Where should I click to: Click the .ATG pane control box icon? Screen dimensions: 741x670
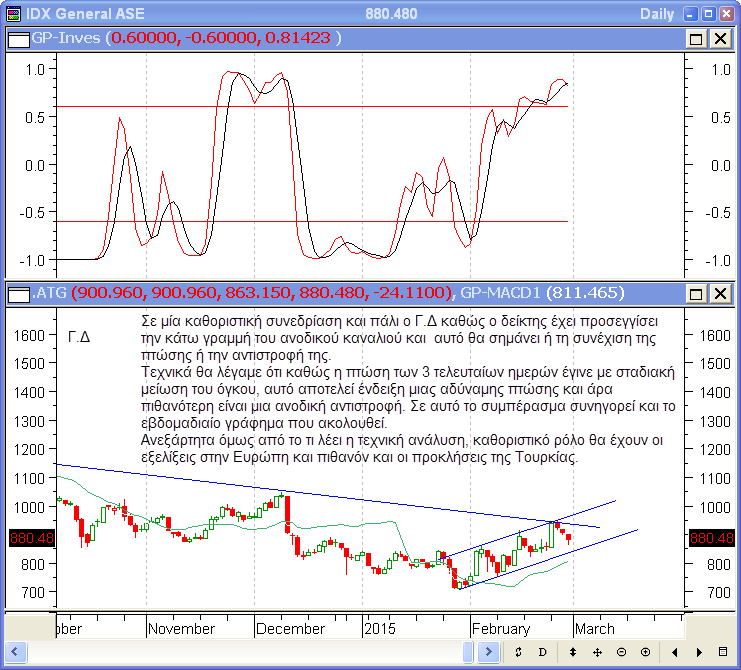(x=19, y=294)
